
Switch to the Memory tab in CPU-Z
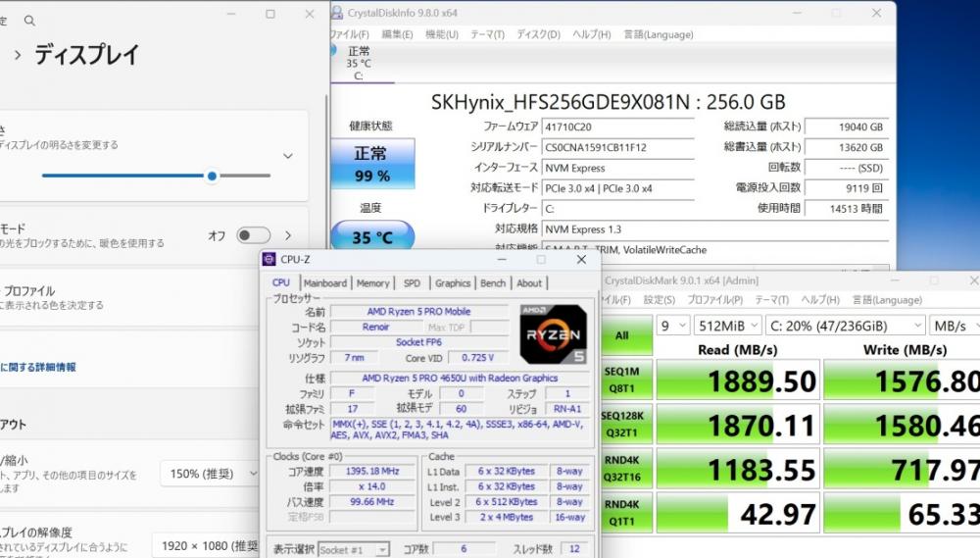[x=373, y=282]
